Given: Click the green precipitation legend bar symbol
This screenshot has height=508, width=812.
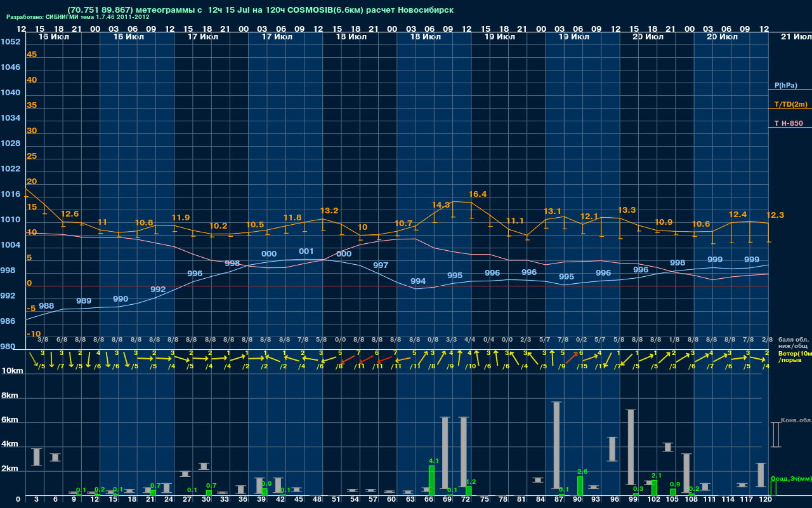Looking at the screenshot, I should tap(773, 488).
